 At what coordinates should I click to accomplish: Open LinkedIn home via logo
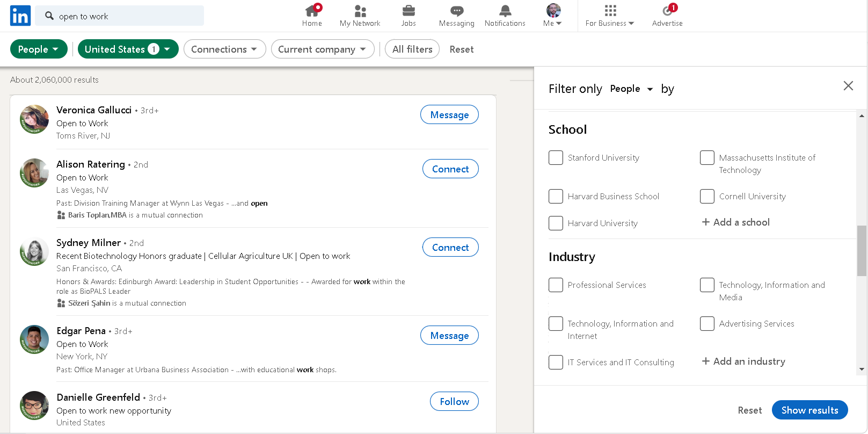20,16
